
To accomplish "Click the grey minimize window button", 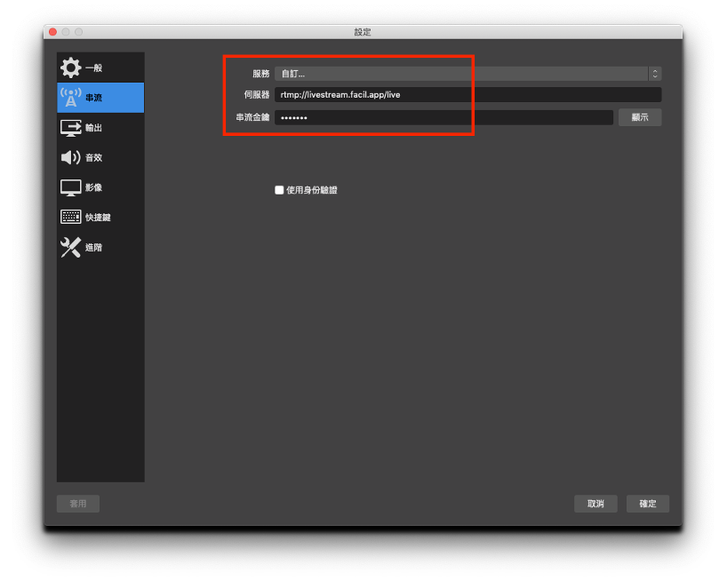I will pyautogui.click(x=66, y=32).
